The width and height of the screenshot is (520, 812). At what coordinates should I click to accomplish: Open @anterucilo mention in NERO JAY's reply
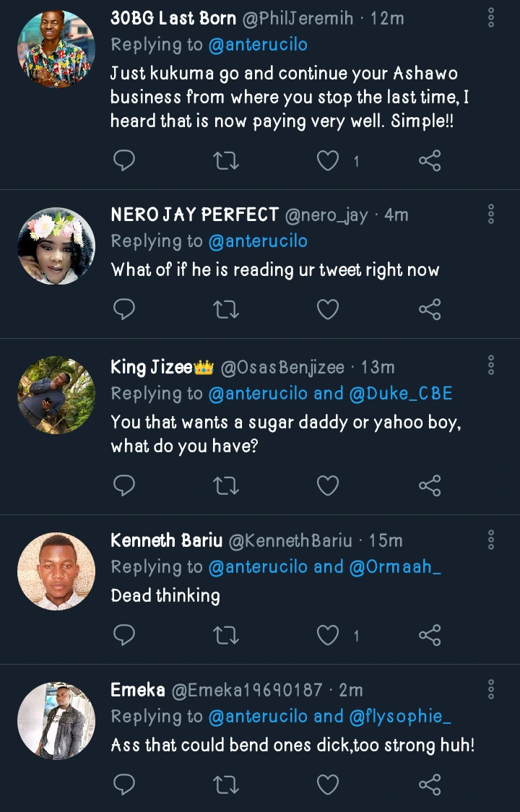click(x=258, y=241)
